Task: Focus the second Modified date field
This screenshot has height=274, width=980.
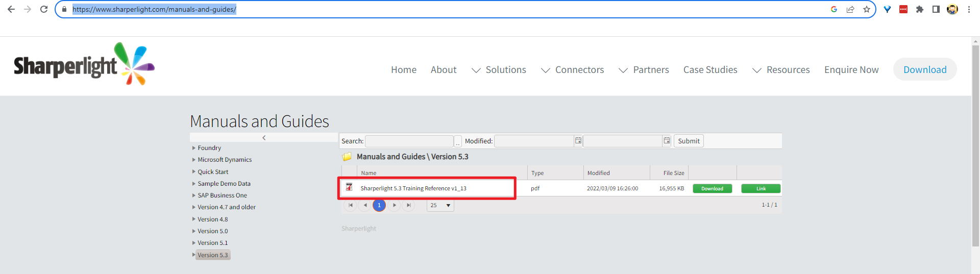Action: [x=623, y=141]
